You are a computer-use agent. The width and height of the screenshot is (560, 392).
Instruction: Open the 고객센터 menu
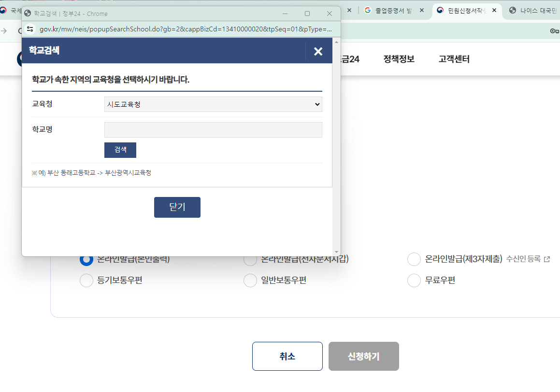click(453, 58)
